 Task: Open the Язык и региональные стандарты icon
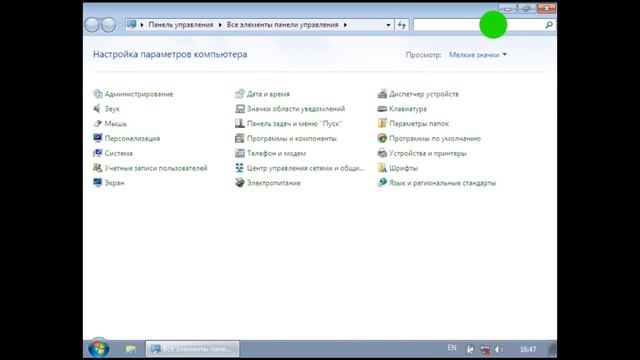click(382, 182)
